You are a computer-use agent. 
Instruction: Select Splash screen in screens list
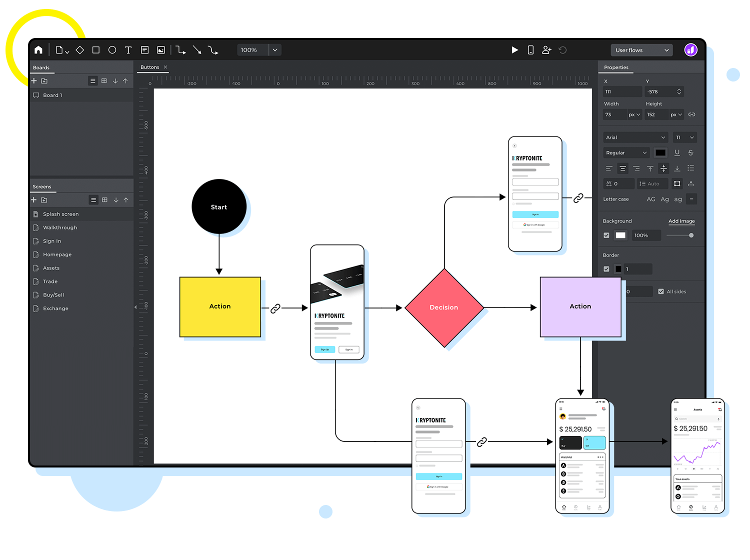coord(81,214)
